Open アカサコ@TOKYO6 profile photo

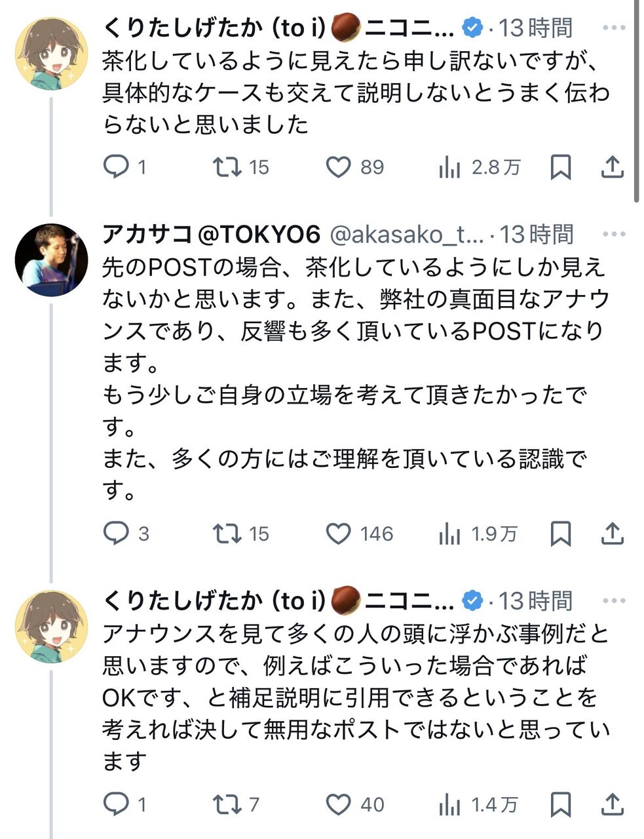(51, 260)
